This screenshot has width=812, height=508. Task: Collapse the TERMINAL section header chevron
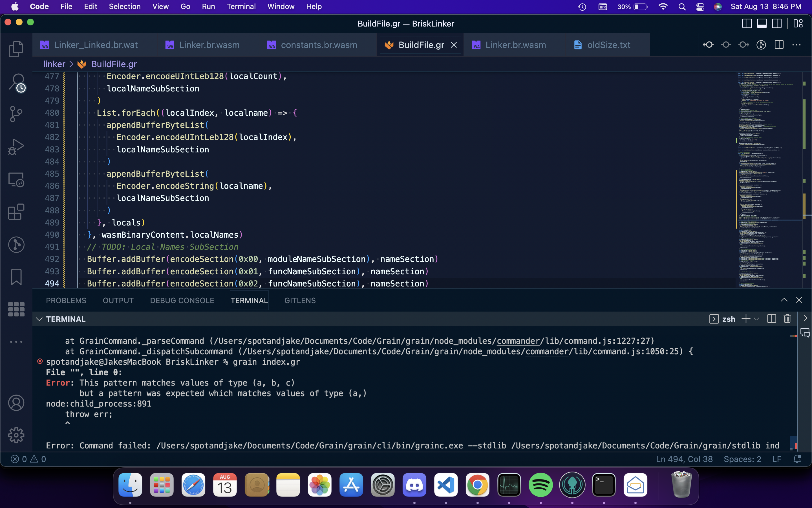tap(39, 319)
